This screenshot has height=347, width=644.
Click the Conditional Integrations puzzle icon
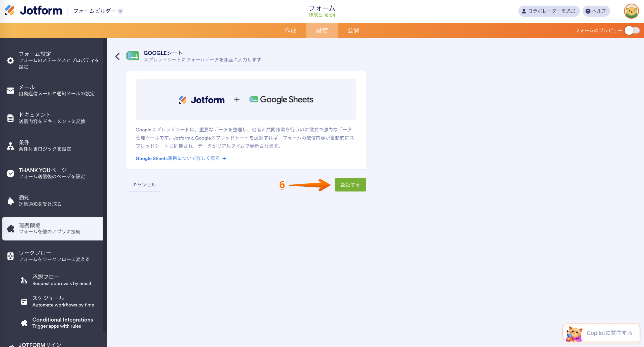(x=24, y=323)
